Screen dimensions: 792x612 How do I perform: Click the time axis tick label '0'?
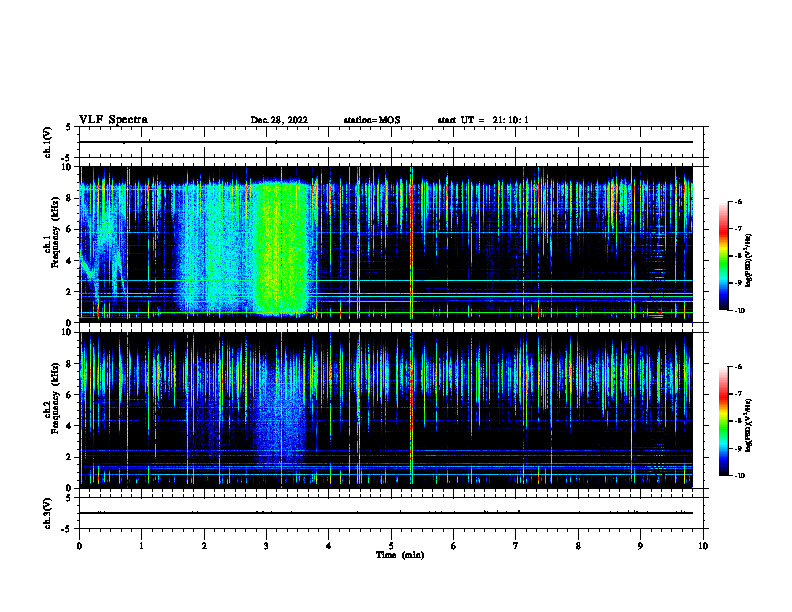tap(79, 546)
